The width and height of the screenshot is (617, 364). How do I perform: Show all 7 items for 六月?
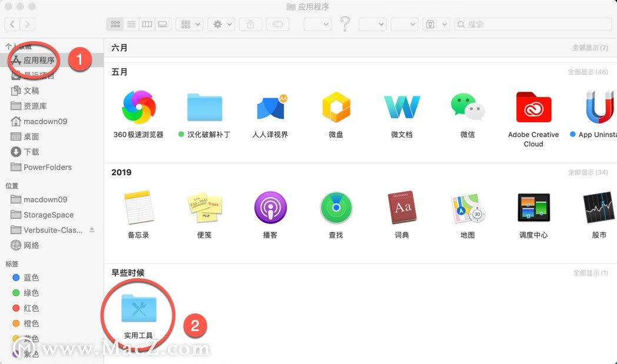tap(590, 48)
